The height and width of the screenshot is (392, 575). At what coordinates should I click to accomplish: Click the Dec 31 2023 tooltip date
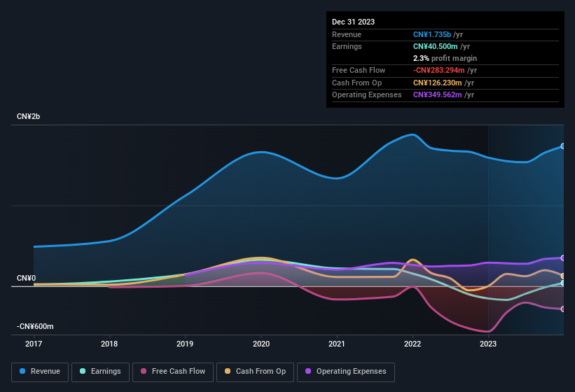click(353, 22)
